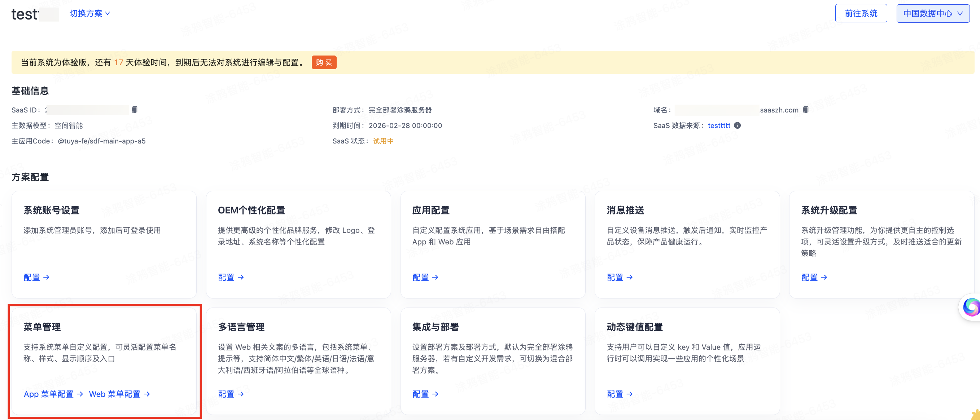Open App 菜单配置 in the 菜单管理 card
This screenshot has width=980, height=420.
pos(48,394)
